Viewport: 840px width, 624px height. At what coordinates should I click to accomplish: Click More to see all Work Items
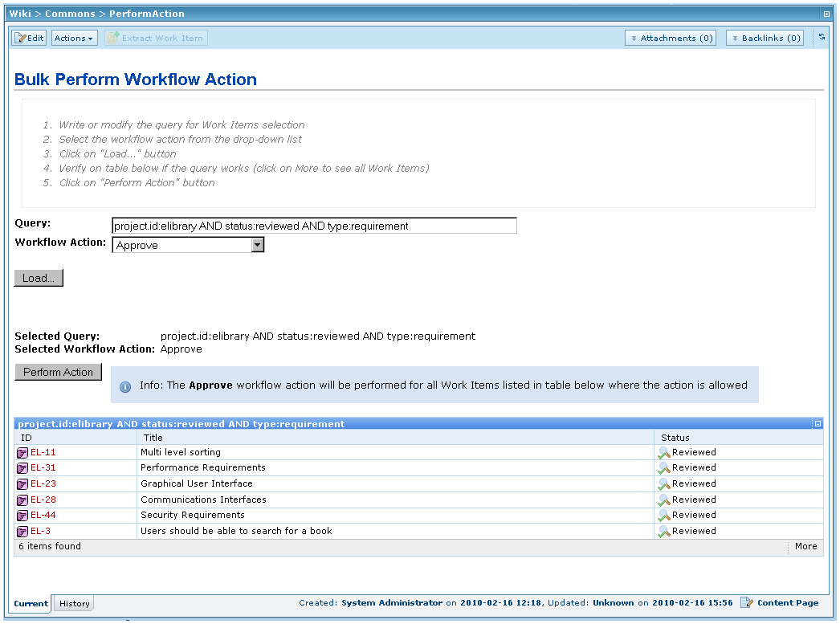(x=805, y=546)
